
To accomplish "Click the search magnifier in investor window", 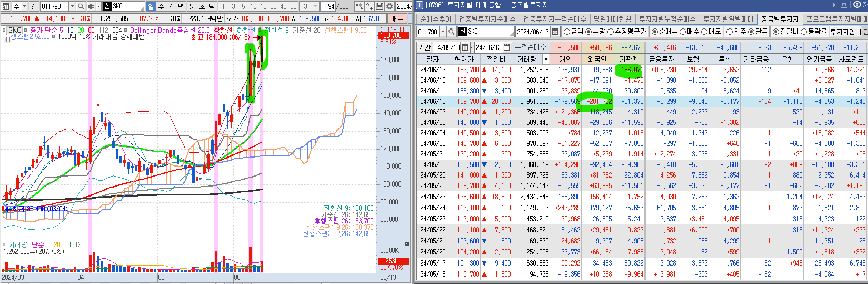I will click(451, 32).
